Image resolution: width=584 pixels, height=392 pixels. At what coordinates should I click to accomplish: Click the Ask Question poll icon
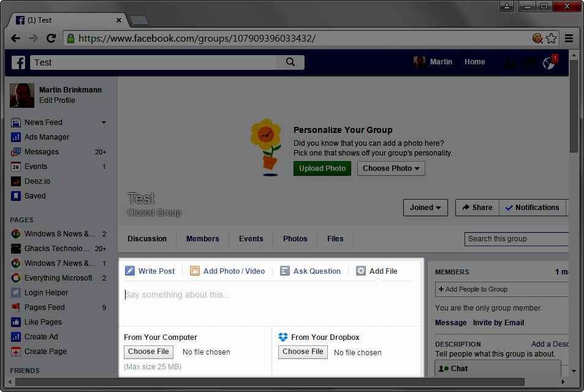pyautogui.click(x=285, y=271)
